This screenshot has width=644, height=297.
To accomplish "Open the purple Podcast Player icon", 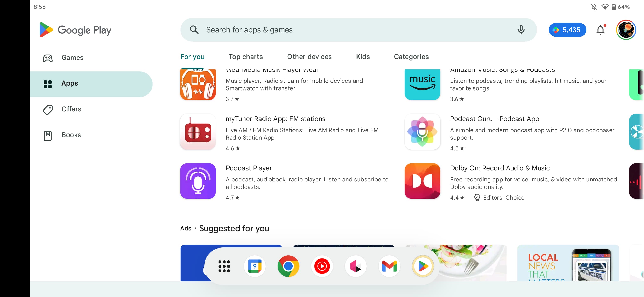I will (x=198, y=181).
